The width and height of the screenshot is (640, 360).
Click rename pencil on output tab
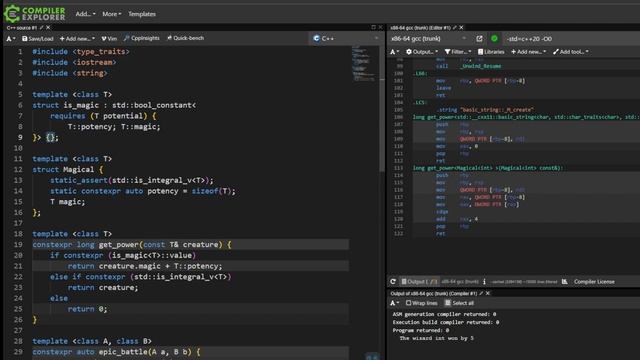(481, 293)
